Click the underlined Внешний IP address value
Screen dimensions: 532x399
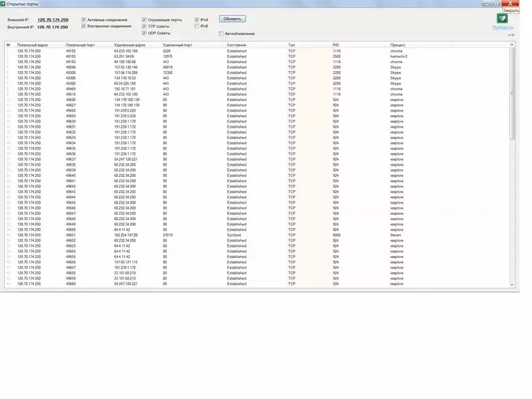(x=53, y=20)
